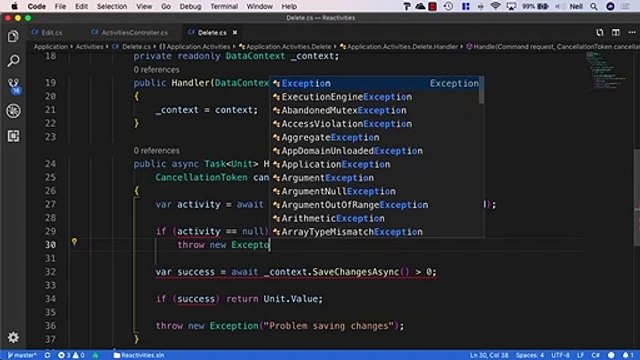
Task: Click the Application.Activities.Delete.Handler breadcrumb
Action: [399, 47]
